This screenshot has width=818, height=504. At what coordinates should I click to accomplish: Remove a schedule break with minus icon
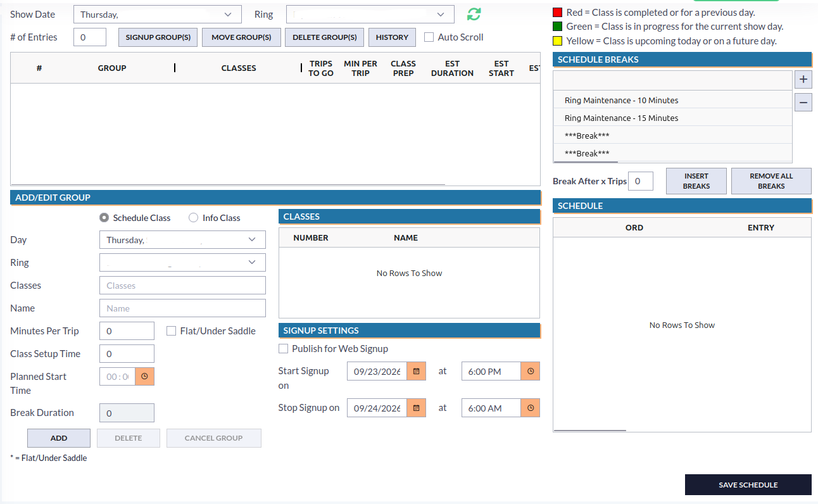pos(803,102)
